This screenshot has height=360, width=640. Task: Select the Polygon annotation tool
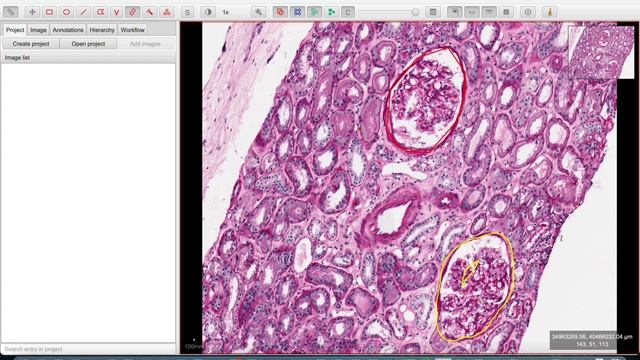click(x=100, y=12)
